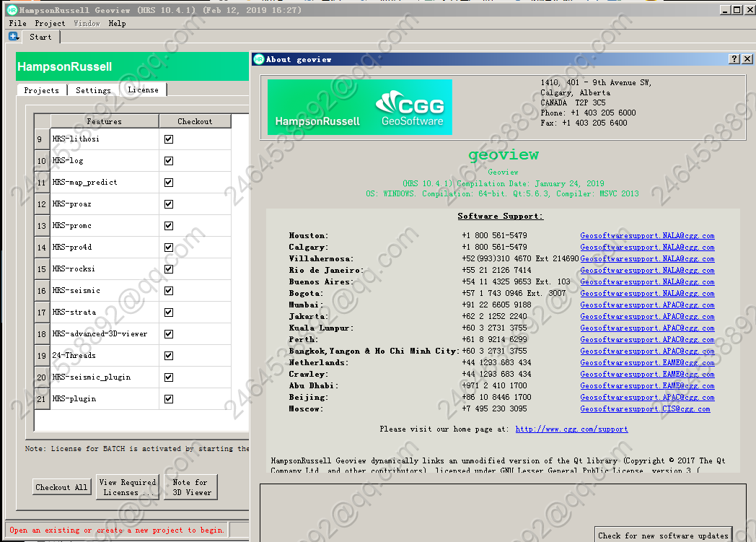Viewport: 756px width, 542px height.
Task: Open the Houston support email link
Action: point(647,235)
